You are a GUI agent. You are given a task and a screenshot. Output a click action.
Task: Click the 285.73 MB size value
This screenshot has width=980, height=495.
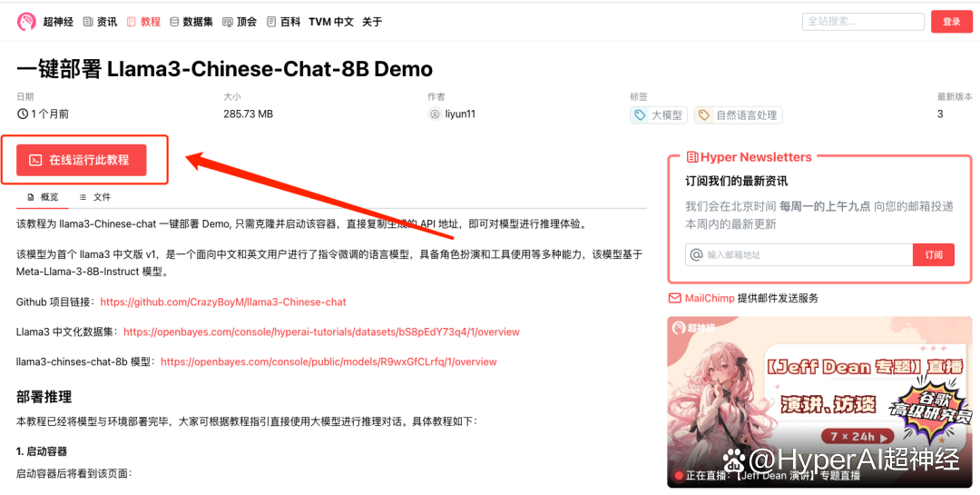tap(248, 114)
